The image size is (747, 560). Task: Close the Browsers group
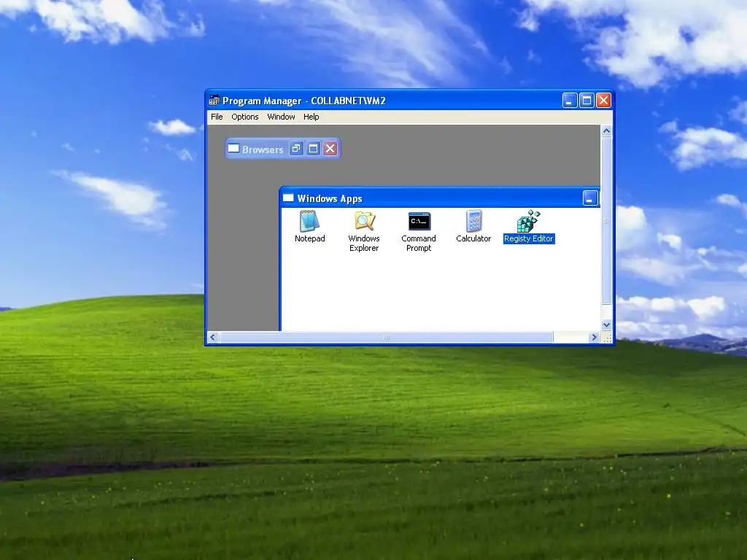(x=330, y=149)
